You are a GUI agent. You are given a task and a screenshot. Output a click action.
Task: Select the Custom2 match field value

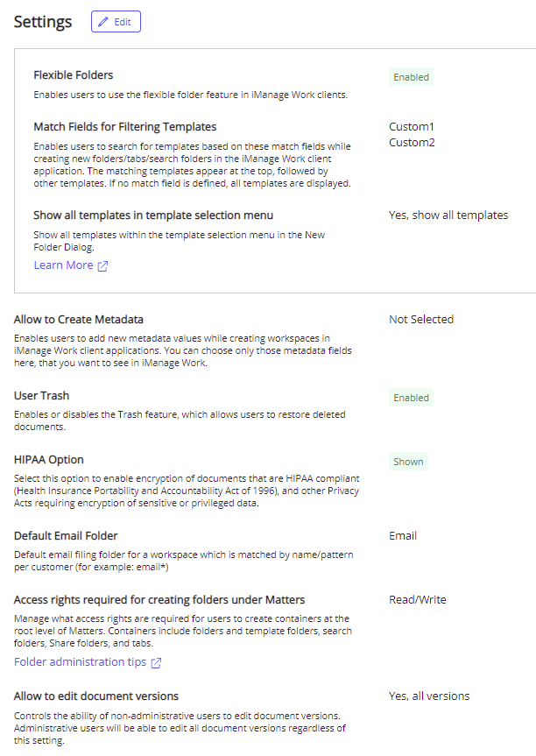(x=412, y=143)
